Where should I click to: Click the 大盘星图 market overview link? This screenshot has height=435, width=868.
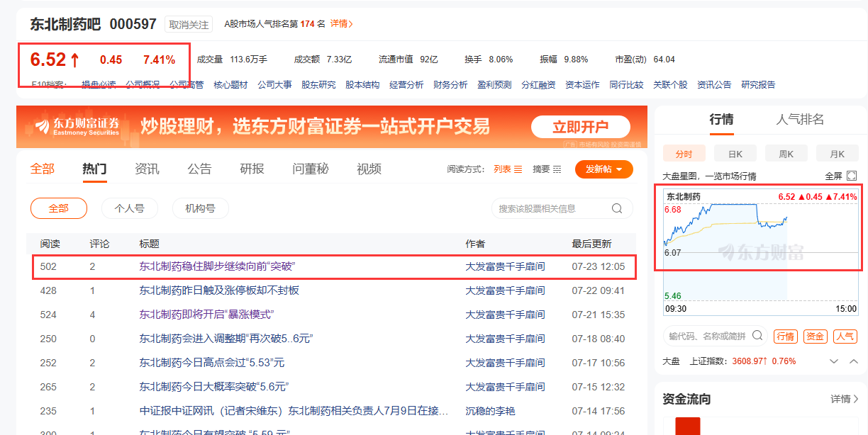pyautogui.click(x=709, y=176)
